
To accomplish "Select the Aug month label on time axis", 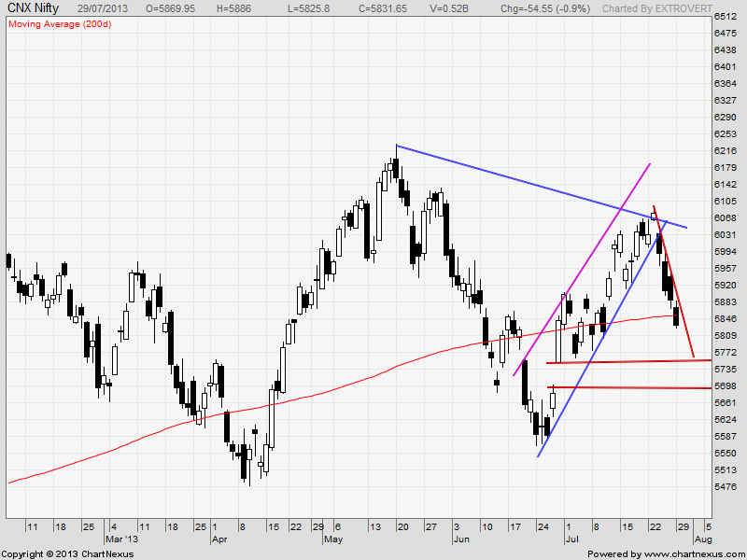I will pos(702,539).
